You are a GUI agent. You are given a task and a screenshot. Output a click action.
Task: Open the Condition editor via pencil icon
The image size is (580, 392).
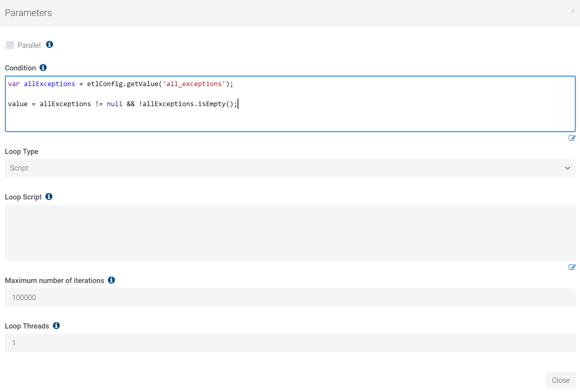[x=571, y=138]
